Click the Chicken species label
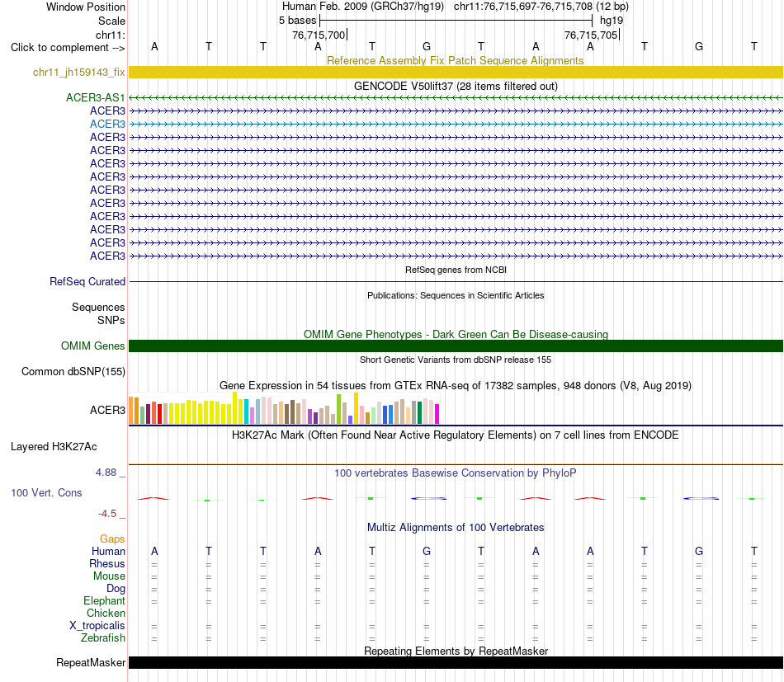The width and height of the screenshot is (784, 682). (106, 613)
